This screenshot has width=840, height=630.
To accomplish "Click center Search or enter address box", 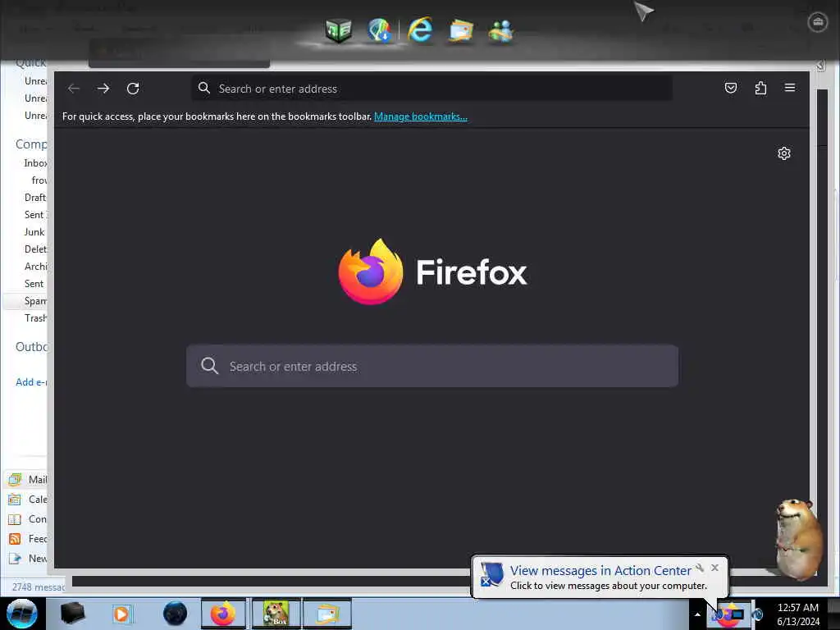I will click(432, 366).
